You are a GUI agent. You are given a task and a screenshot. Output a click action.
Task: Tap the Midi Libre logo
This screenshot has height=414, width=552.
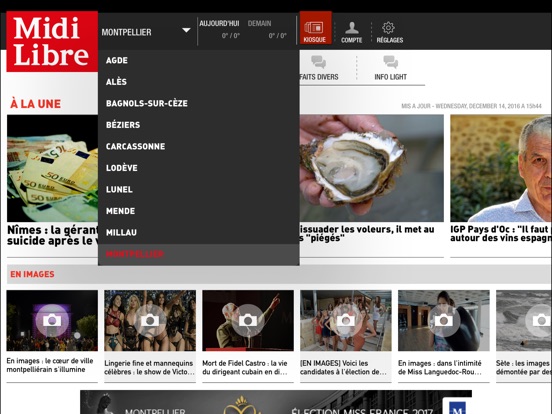pyautogui.click(x=52, y=42)
